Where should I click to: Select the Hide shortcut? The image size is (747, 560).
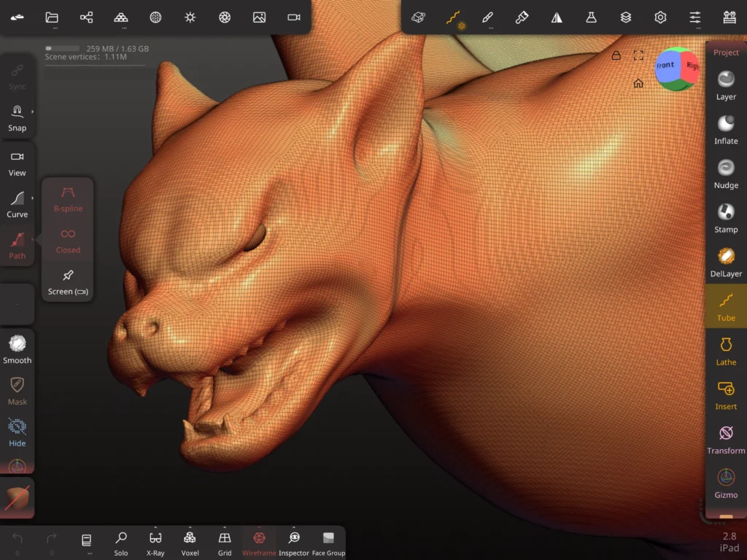point(18,433)
